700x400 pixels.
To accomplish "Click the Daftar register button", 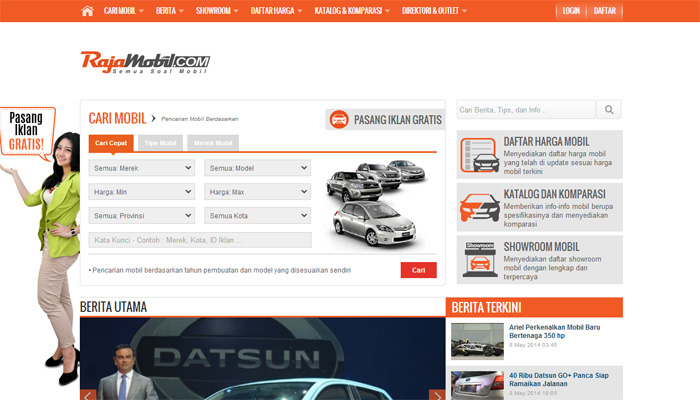I will [x=604, y=11].
